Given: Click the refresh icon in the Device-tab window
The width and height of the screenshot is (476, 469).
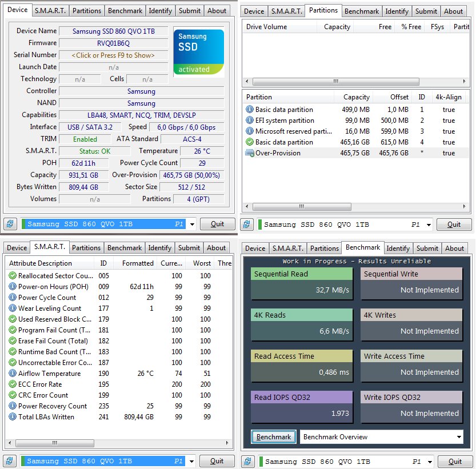Looking at the screenshot, I should (x=10, y=224).
